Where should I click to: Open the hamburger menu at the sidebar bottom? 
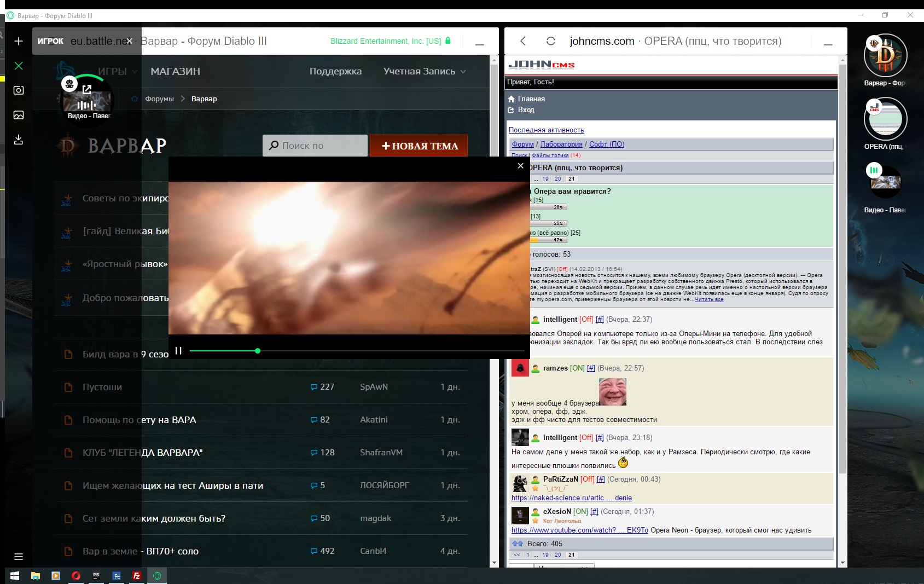click(19, 557)
